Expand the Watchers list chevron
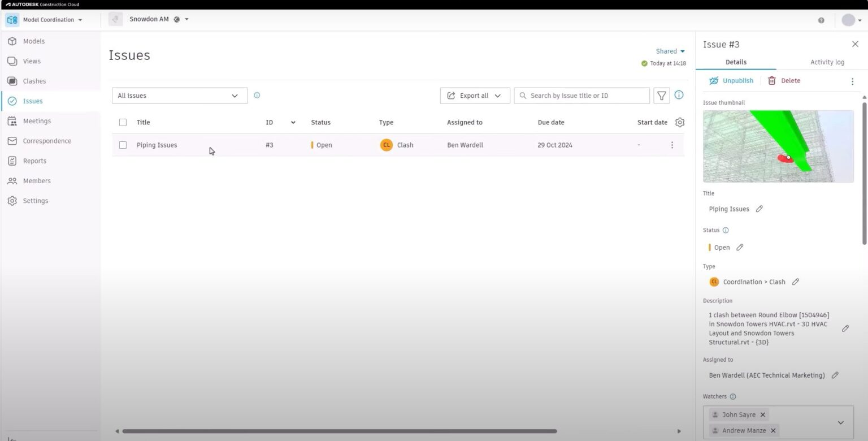 tap(840, 422)
